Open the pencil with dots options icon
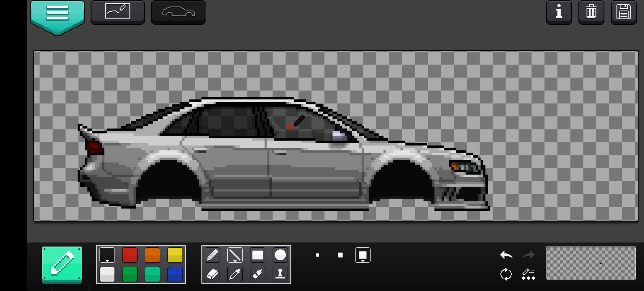 pos(529,274)
